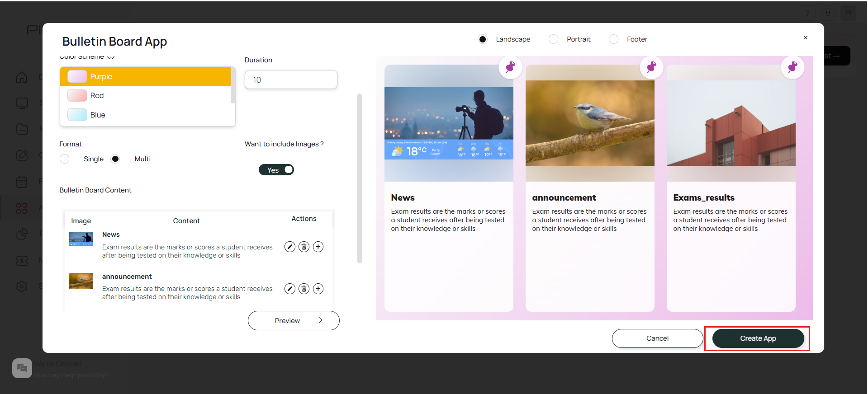This screenshot has width=868, height=394.
Task: Open the billing dollar icon in sidebar
Action: [x=22, y=261]
